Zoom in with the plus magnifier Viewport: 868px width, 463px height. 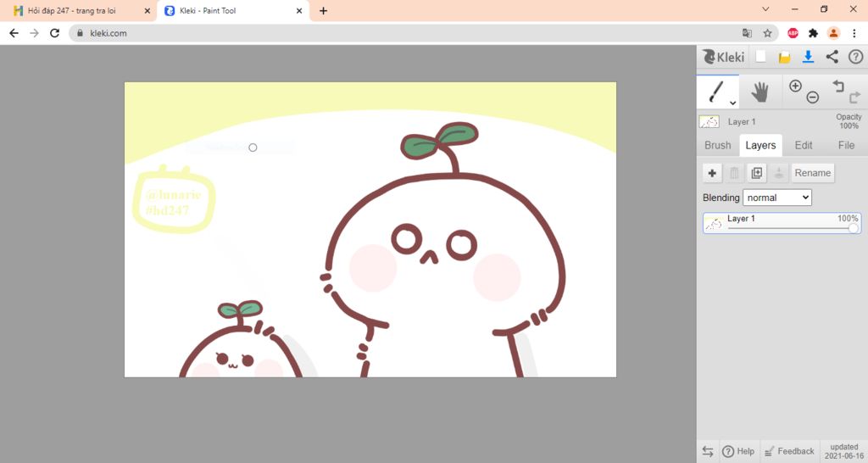(795, 86)
